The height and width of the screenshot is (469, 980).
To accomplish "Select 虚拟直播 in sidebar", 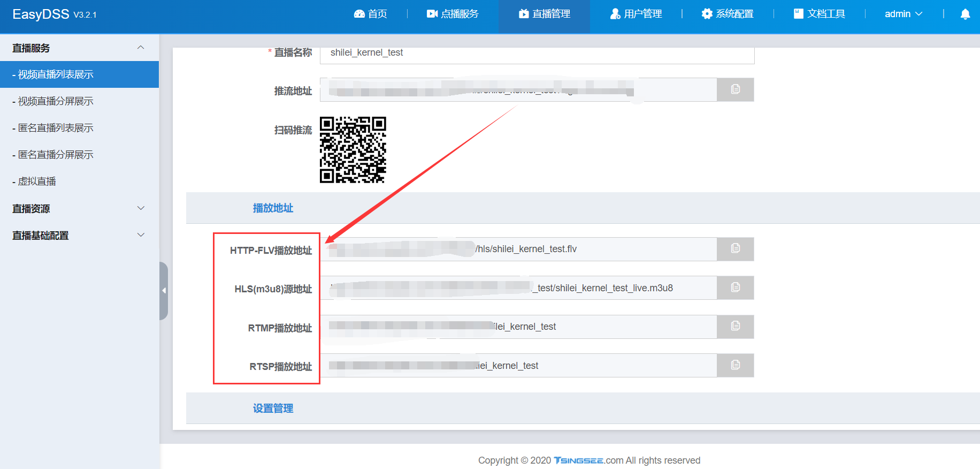I will tap(79, 181).
